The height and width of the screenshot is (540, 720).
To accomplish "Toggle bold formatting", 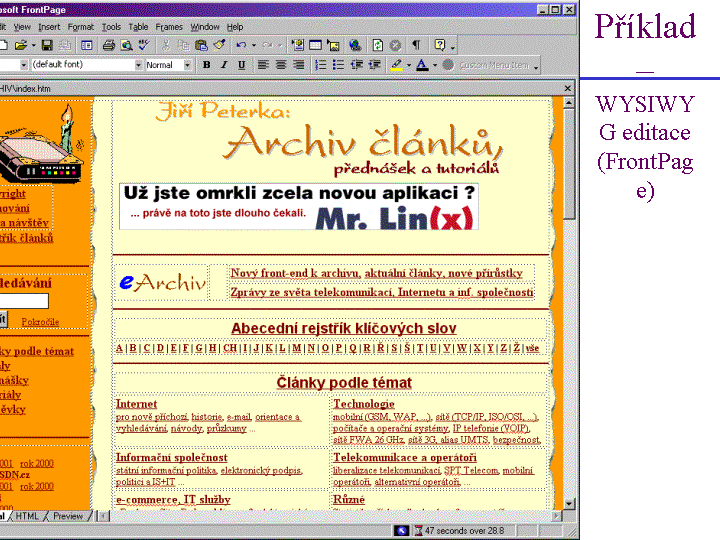I will [207, 65].
